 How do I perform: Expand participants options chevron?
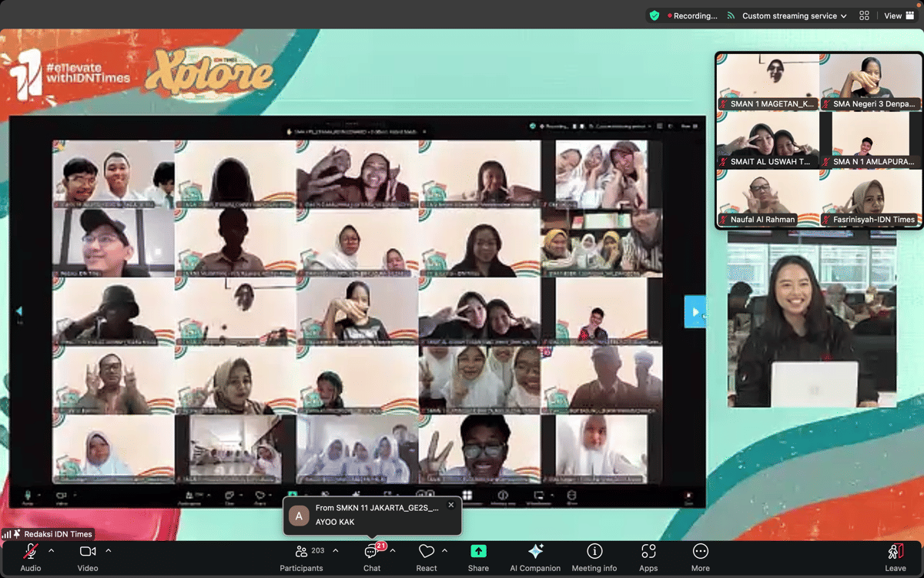coord(336,551)
